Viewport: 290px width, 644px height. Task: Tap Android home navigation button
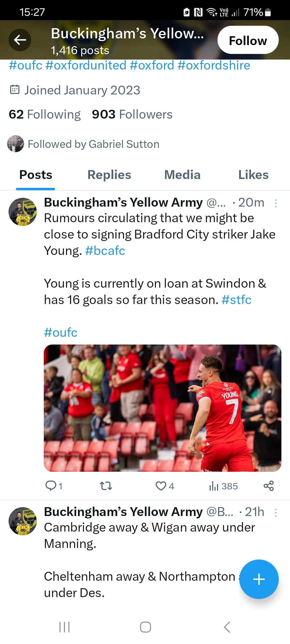[145, 627]
